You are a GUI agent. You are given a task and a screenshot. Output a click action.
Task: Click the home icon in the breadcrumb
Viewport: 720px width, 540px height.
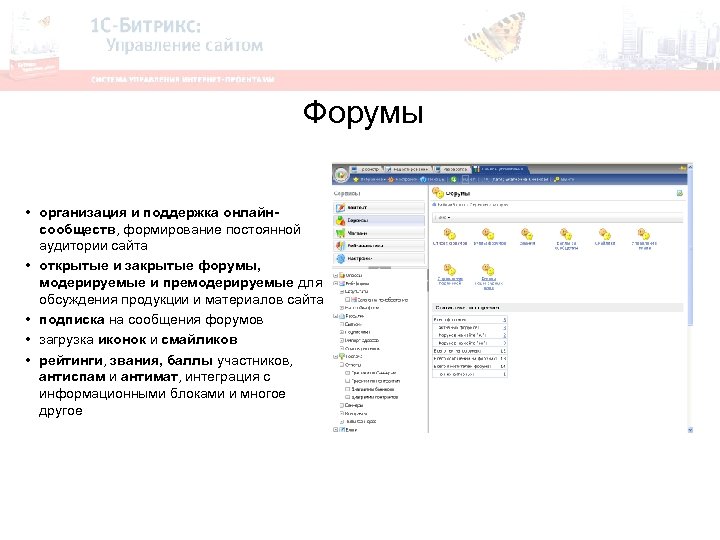pyautogui.click(x=434, y=205)
